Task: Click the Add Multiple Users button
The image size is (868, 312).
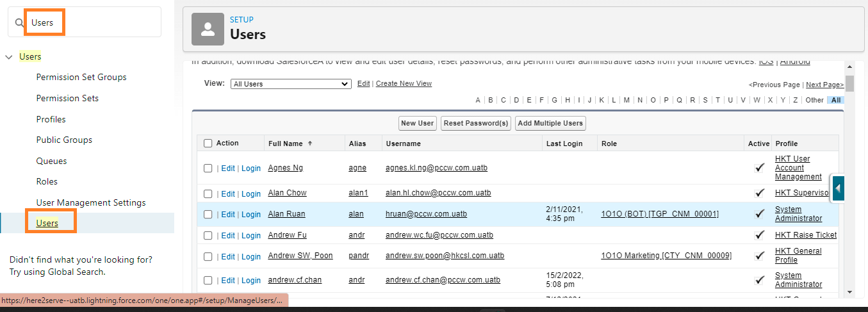Action: 550,123
